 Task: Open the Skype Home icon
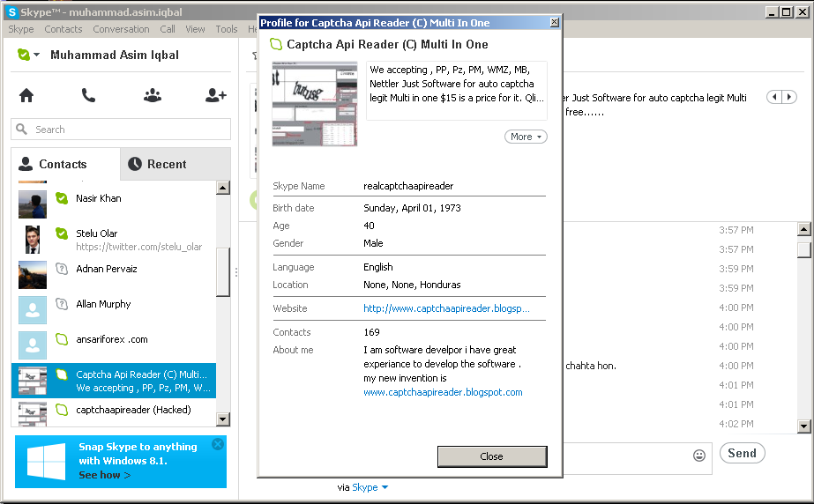[26, 95]
